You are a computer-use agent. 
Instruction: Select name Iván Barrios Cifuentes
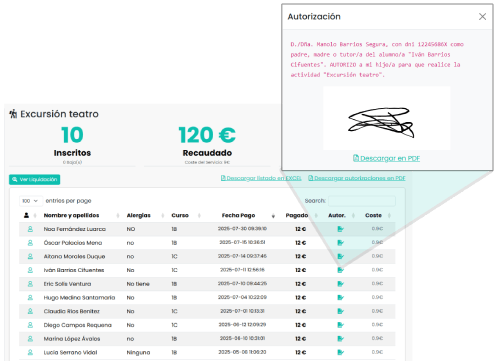coord(74,270)
